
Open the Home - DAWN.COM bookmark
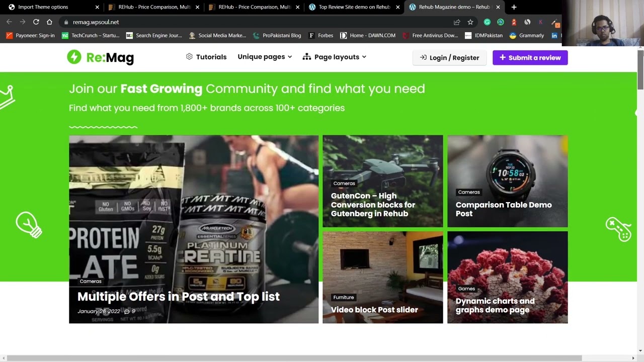(x=368, y=36)
